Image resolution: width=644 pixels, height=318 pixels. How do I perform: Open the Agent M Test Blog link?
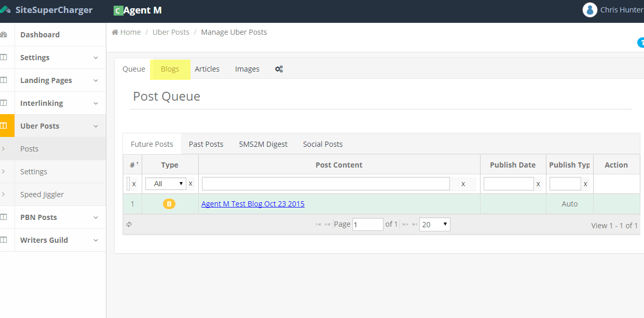coord(253,204)
